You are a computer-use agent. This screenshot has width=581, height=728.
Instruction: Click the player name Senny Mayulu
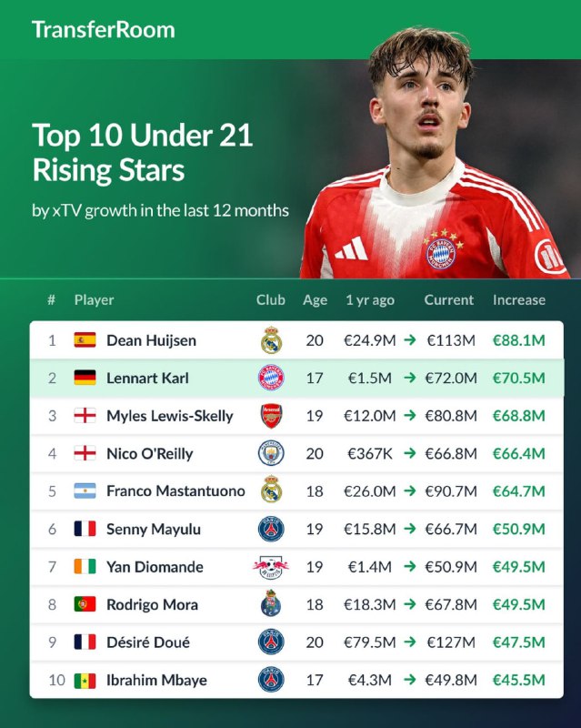(154, 529)
